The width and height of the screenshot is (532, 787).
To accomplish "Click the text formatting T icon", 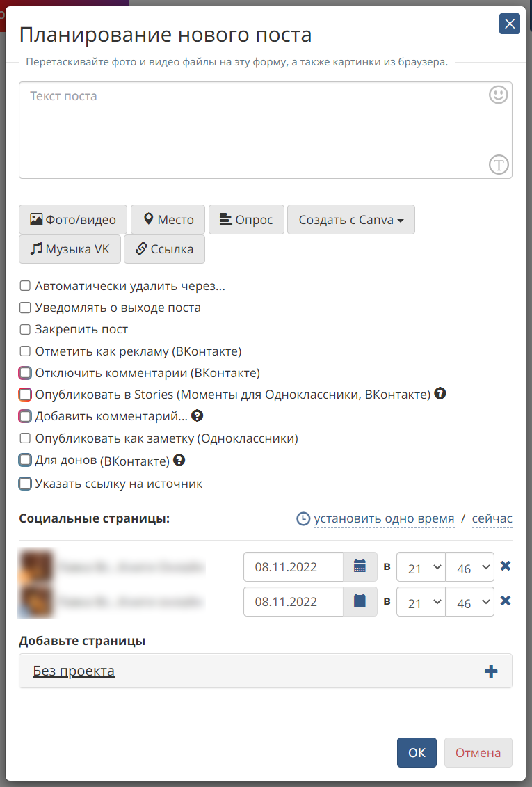I will coord(499,165).
